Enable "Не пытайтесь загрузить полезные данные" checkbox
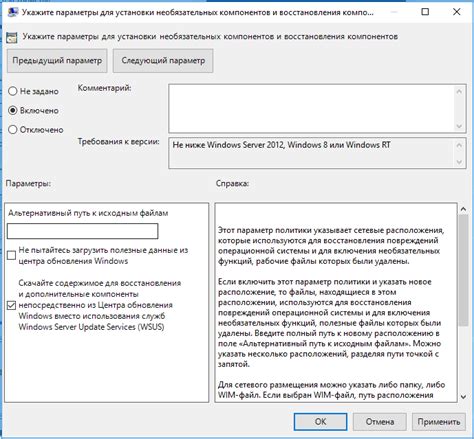474x439 pixels. tap(11, 256)
